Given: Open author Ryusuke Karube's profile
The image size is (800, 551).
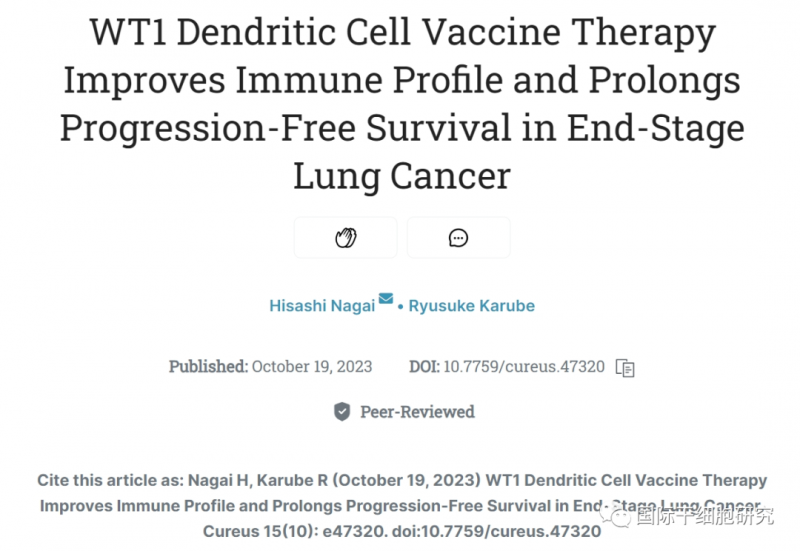Looking at the screenshot, I should click(472, 306).
